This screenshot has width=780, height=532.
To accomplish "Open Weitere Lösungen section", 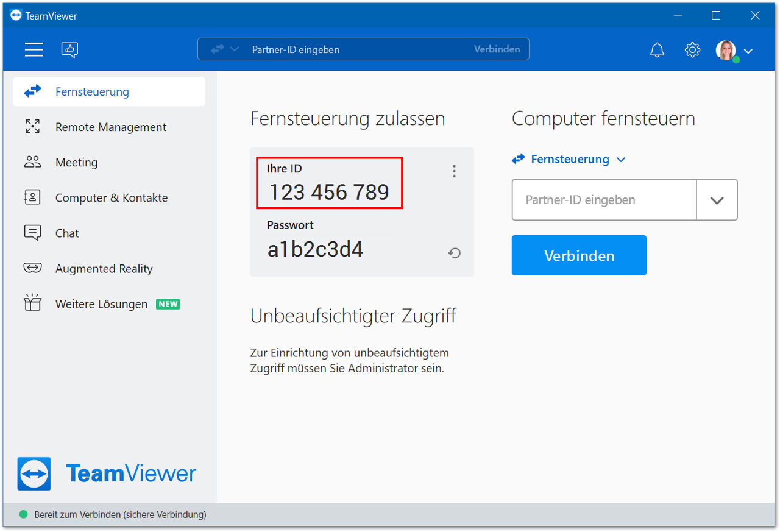I will point(109,304).
